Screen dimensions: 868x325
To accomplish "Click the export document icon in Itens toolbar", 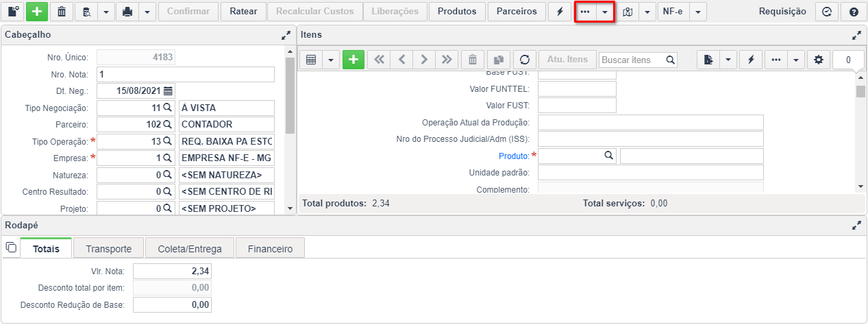I will pos(708,60).
